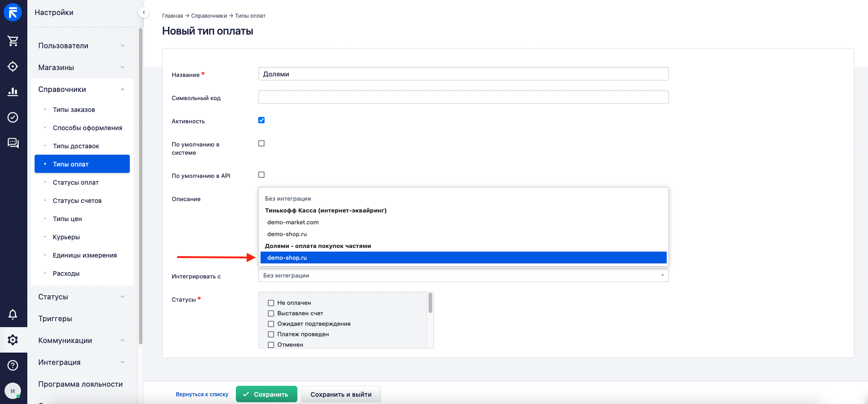
Task: Click the customers target icon in sidebar
Action: (x=13, y=66)
